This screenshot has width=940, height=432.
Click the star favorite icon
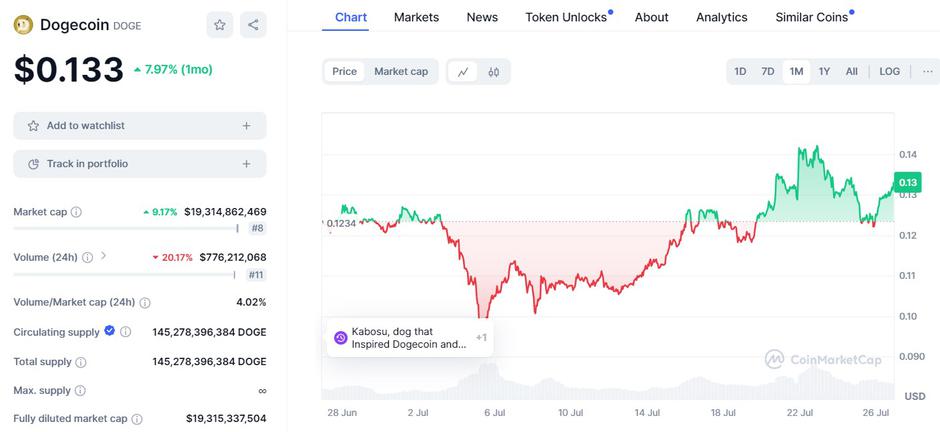click(220, 25)
